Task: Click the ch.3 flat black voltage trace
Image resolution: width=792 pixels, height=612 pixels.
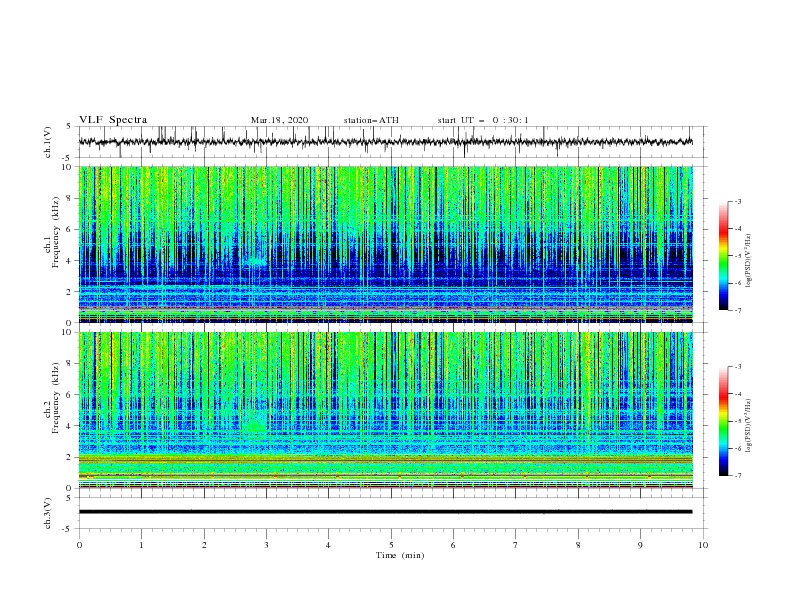Action: [x=385, y=512]
